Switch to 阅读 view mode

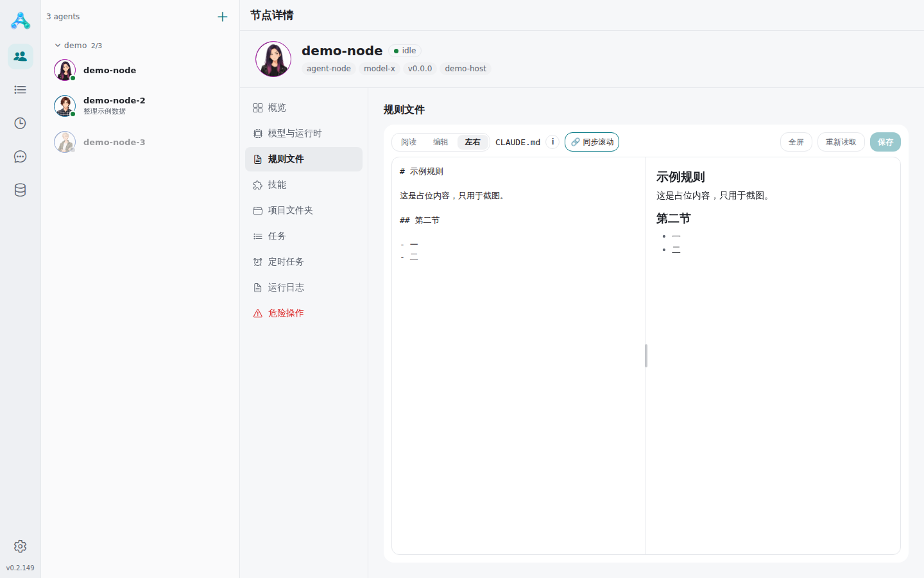click(409, 142)
